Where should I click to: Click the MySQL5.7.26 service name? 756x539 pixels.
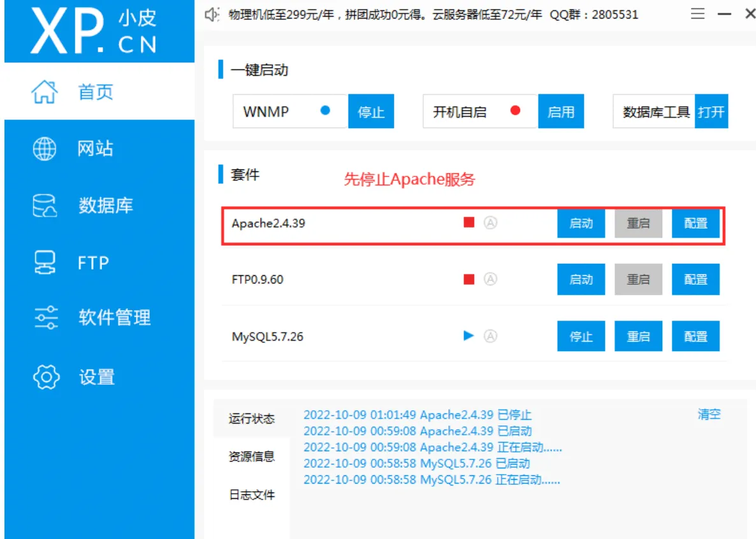coord(268,336)
